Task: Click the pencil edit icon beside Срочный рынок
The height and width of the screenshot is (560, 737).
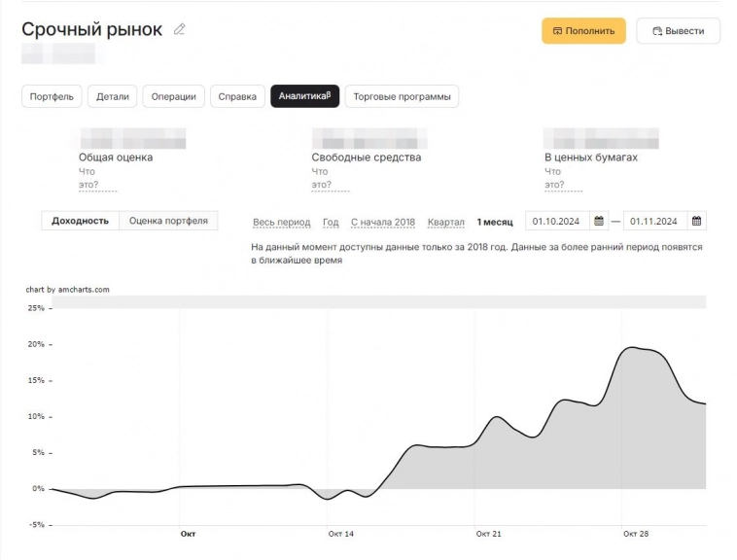Action: tap(179, 29)
